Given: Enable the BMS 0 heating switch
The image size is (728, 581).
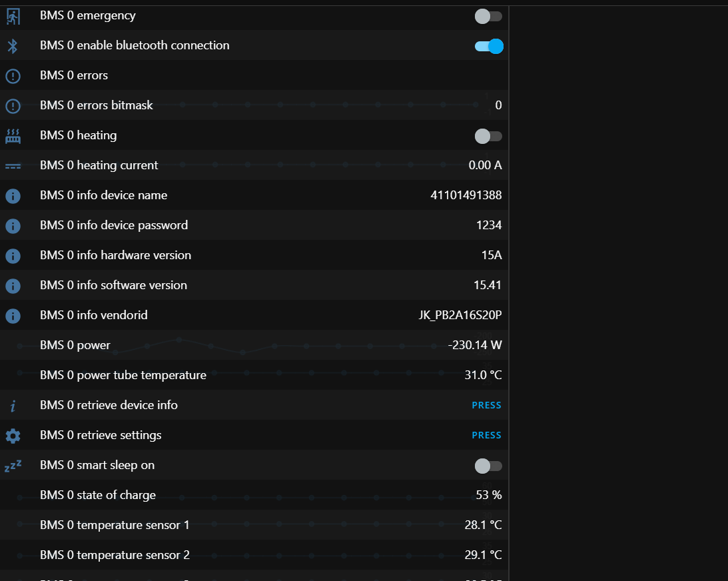Looking at the screenshot, I should pos(488,136).
